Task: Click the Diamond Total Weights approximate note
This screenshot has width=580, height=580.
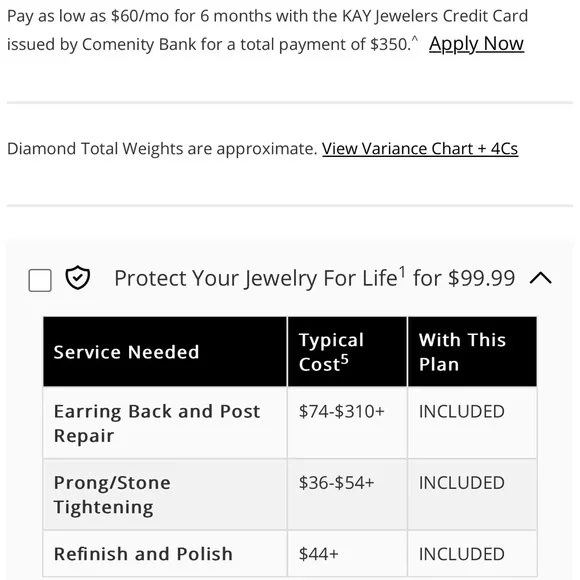Action: 162,149
